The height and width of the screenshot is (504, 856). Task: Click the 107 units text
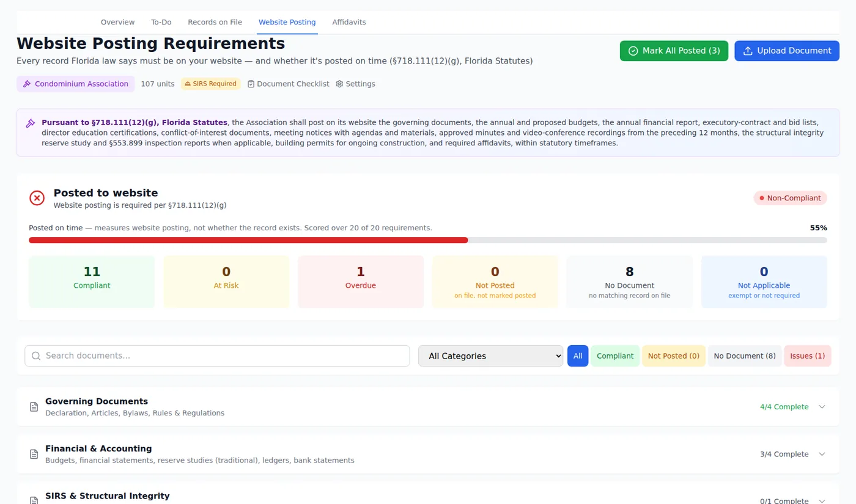tap(158, 84)
